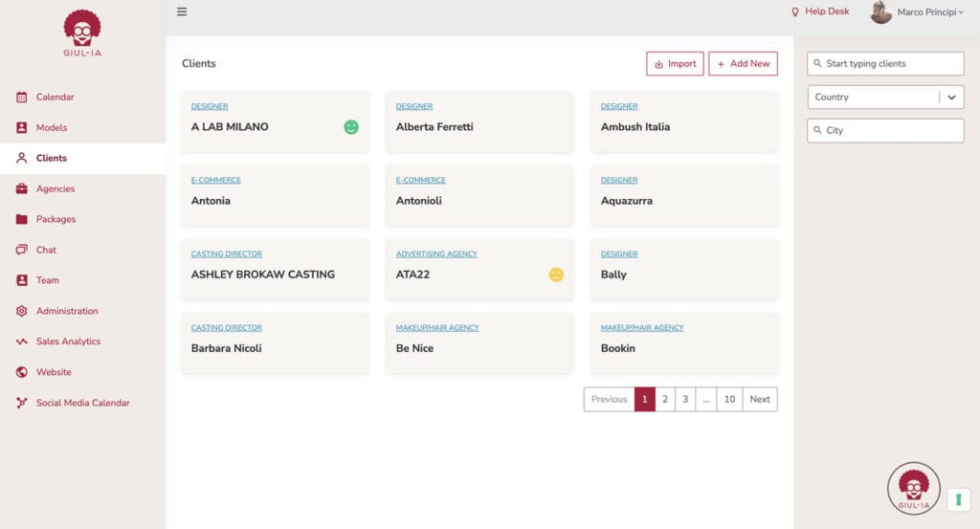
Task: Go to pagination page 2
Action: tap(665, 399)
